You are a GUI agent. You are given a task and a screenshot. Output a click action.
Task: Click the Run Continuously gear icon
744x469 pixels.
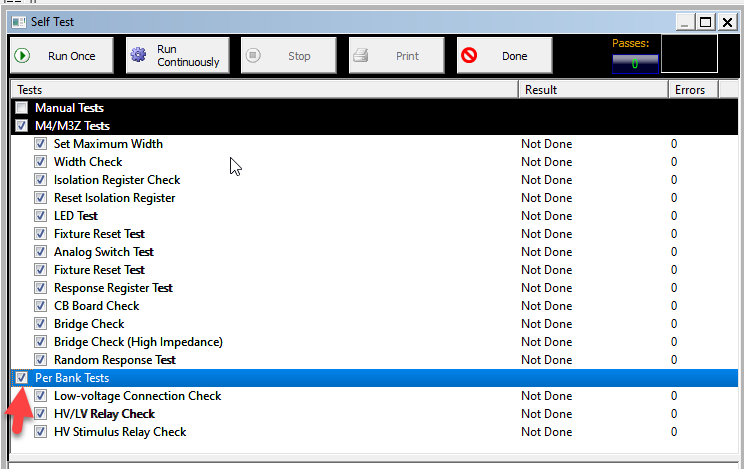[139, 56]
